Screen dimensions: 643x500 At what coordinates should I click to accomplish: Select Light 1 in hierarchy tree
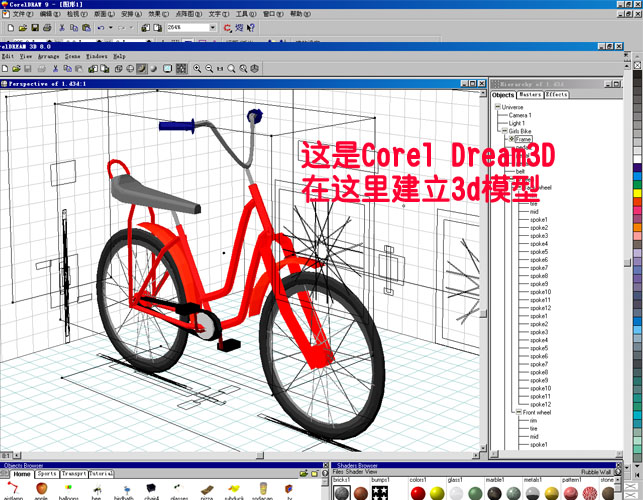pos(517,123)
